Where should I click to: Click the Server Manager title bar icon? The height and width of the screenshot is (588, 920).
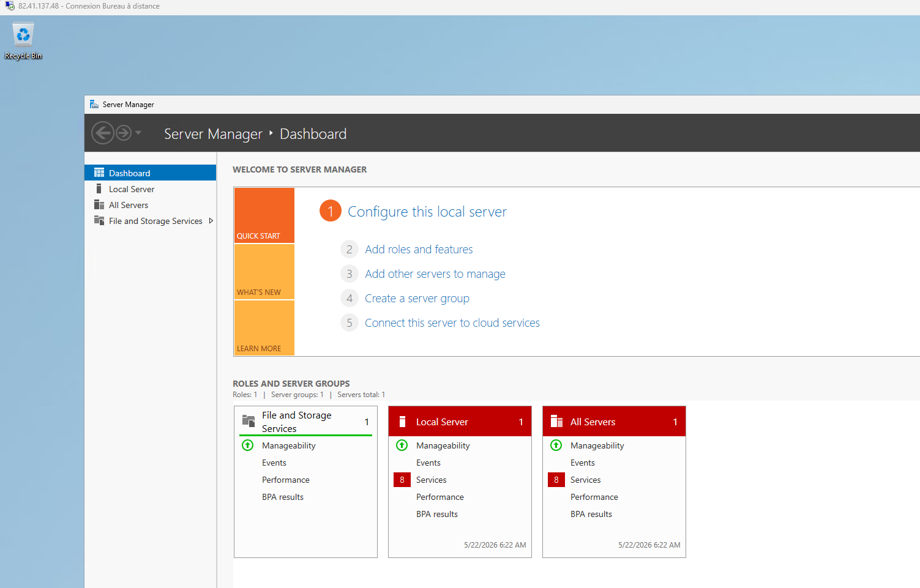[x=94, y=105]
